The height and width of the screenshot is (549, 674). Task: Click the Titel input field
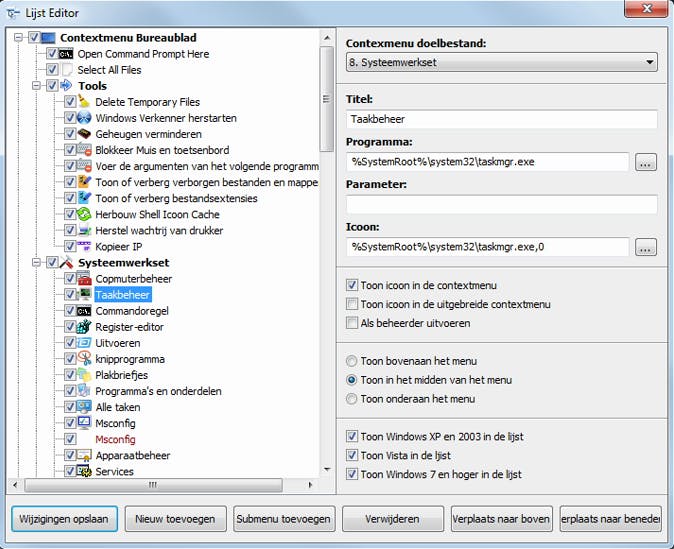(502, 119)
